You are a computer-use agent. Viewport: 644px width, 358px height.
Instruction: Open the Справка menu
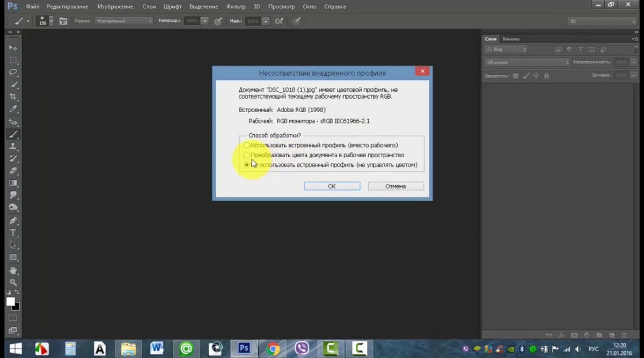(335, 6)
